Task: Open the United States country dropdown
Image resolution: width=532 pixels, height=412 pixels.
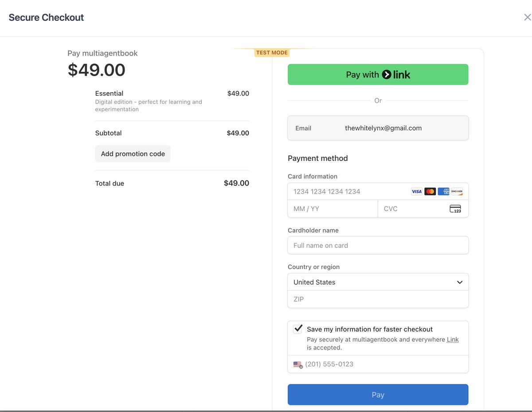Action: click(378, 282)
